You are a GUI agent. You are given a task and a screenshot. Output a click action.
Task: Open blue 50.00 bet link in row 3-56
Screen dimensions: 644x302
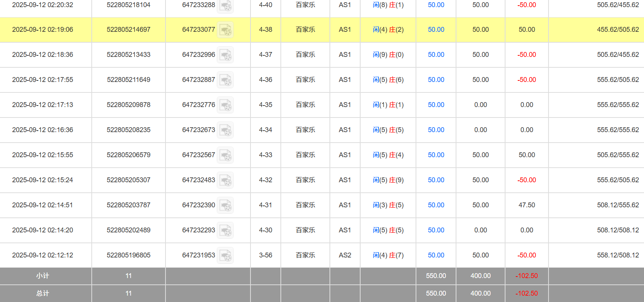pos(436,255)
